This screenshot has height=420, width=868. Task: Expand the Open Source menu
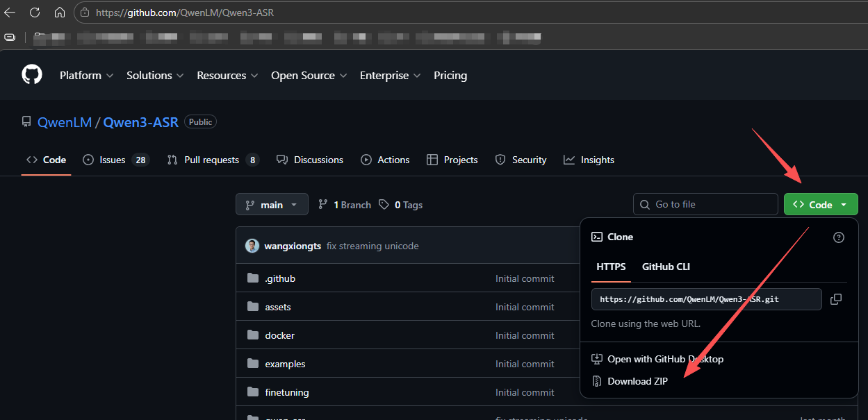pos(309,75)
